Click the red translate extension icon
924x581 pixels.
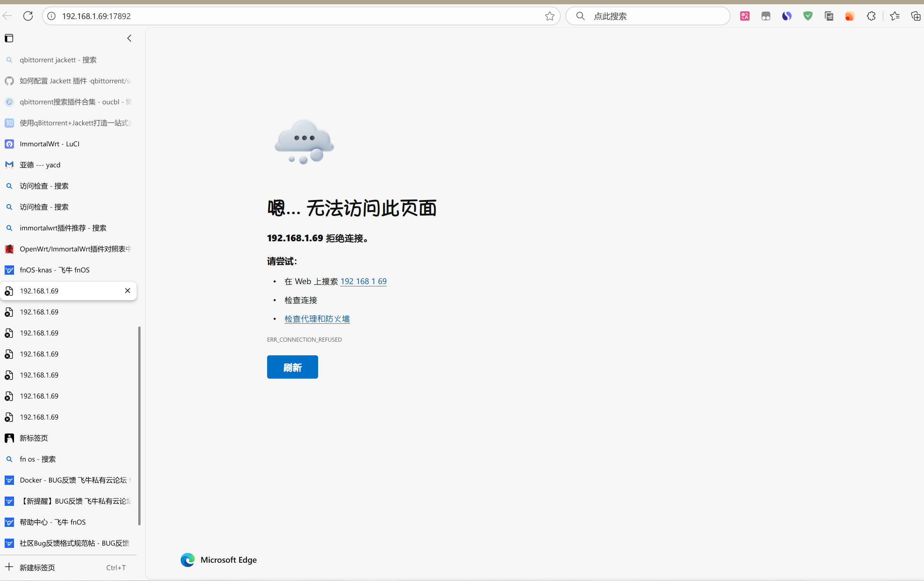click(744, 16)
